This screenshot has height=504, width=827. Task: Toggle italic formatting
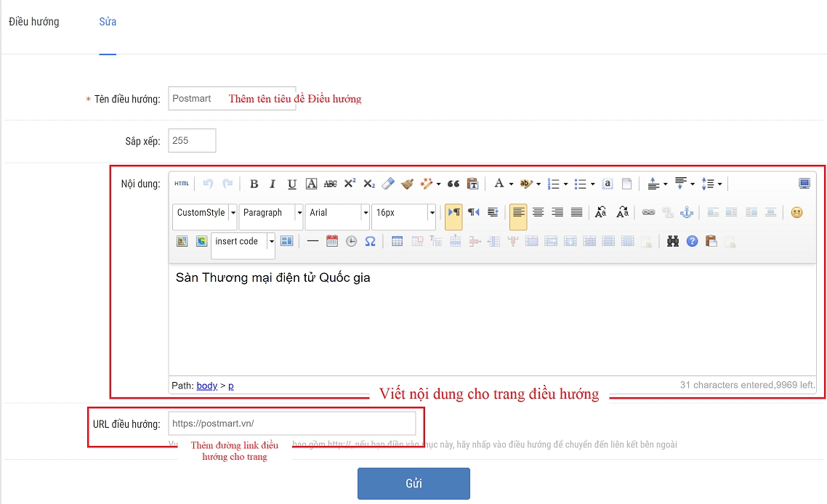pos(273,184)
